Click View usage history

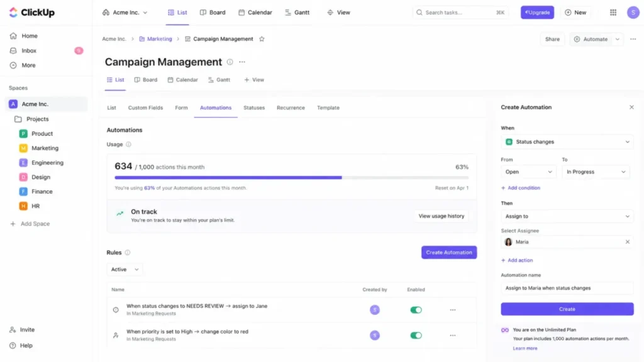[x=441, y=216]
